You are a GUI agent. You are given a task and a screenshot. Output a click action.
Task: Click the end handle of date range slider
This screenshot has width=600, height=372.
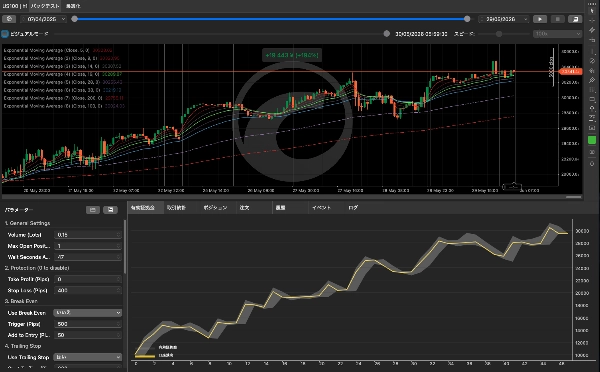pos(467,19)
